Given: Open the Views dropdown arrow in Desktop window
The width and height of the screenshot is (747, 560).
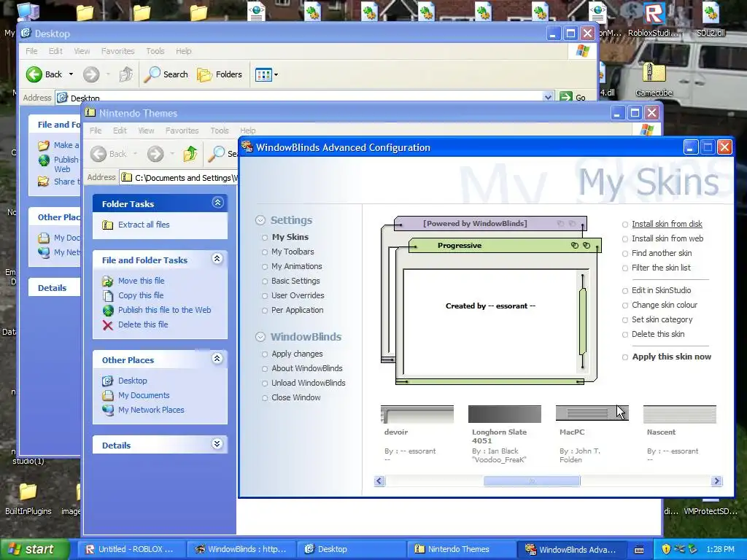Looking at the screenshot, I should click(x=276, y=74).
